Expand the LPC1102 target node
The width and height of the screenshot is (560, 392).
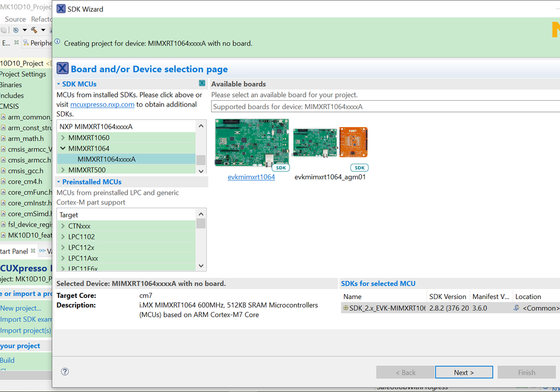pyautogui.click(x=63, y=237)
